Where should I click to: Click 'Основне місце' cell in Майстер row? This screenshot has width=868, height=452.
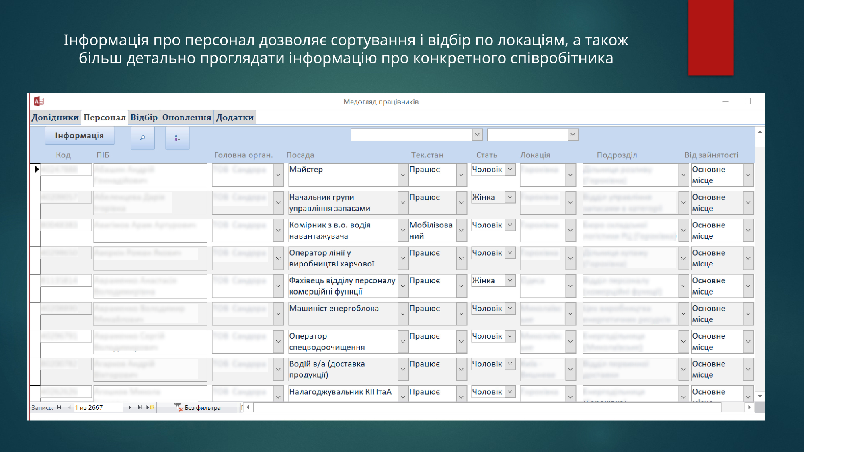tap(717, 175)
